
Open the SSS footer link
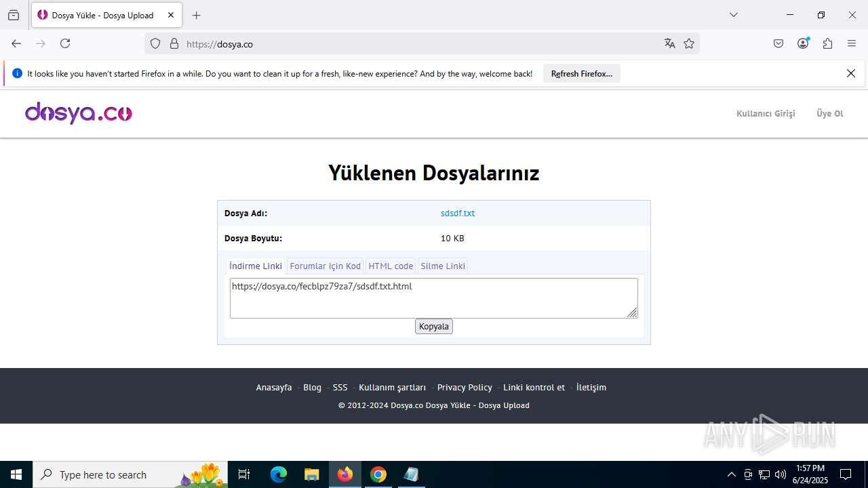tap(340, 387)
